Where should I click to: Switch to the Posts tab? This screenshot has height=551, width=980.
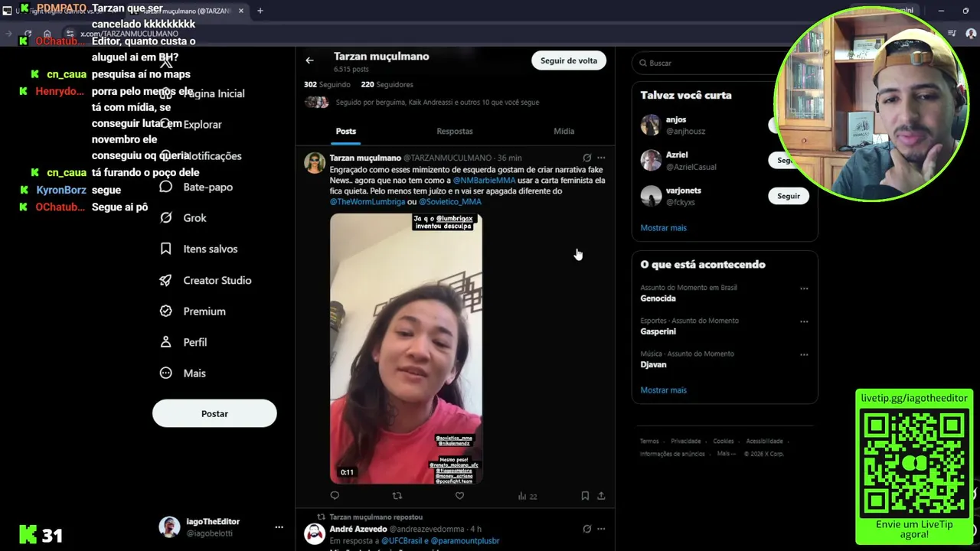tap(345, 132)
